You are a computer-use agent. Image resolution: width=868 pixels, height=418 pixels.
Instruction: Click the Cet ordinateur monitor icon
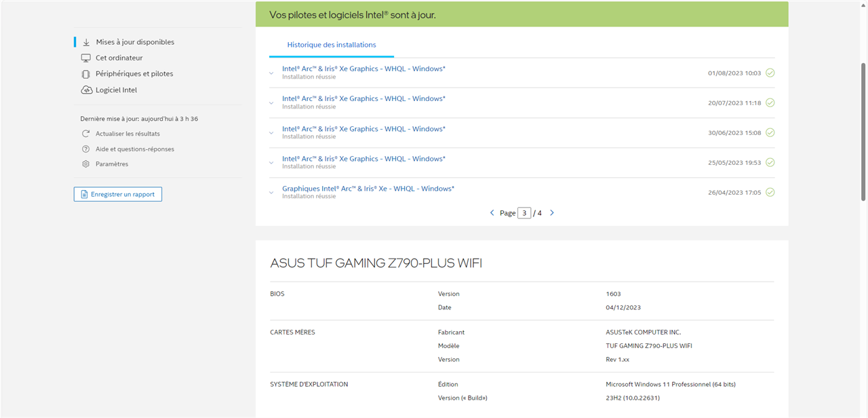click(x=86, y=58)
